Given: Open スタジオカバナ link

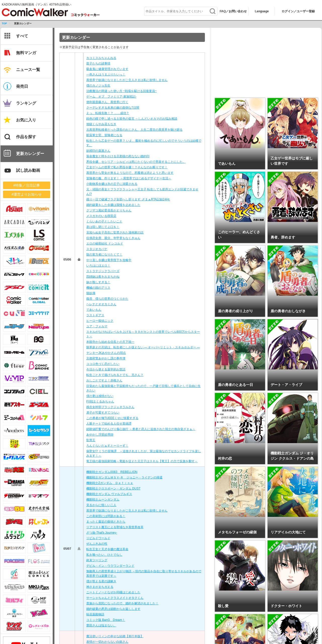Looking at the screenshot, I should [x=97, y=249].
